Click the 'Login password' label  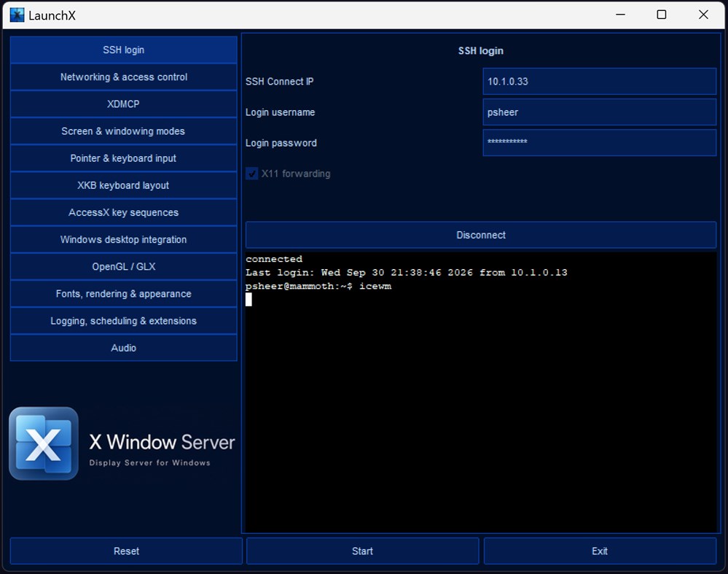(281, 143)
